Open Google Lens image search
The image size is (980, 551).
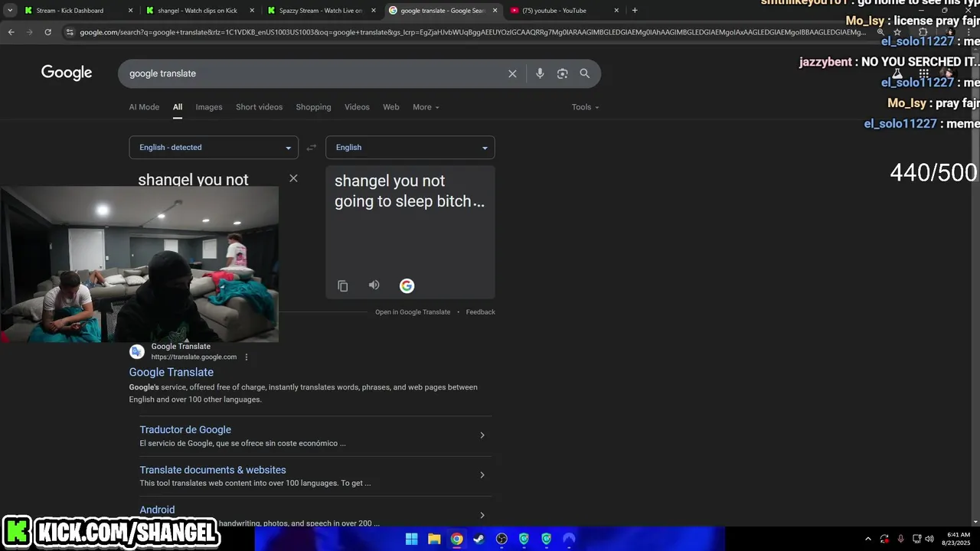tap(563, 73)
